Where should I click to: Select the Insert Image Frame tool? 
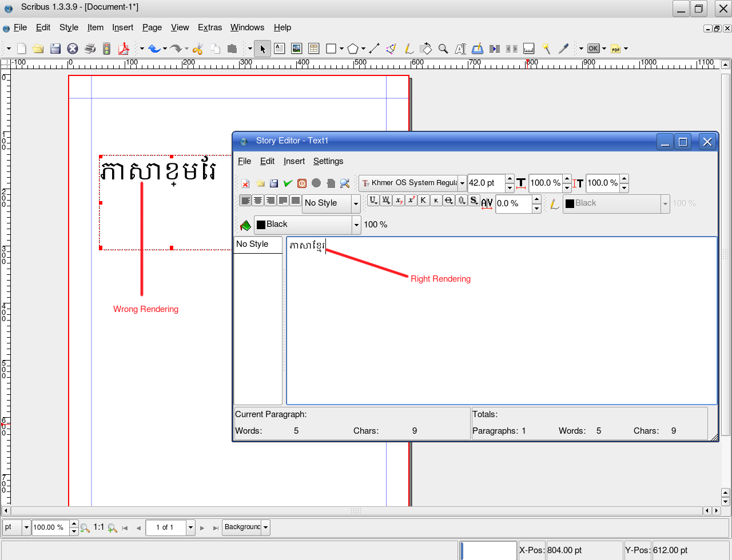pos(296,49)
